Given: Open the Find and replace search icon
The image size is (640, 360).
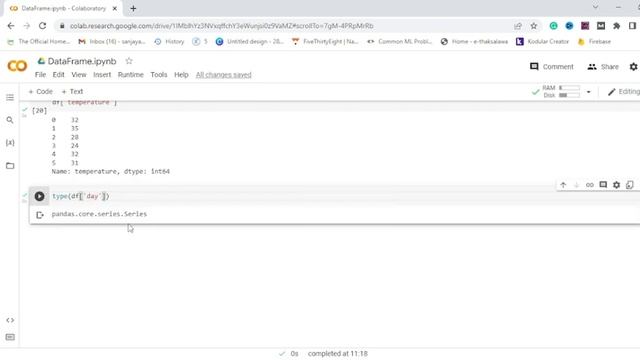Looking at the screenshot, I should tap(10, 120).
